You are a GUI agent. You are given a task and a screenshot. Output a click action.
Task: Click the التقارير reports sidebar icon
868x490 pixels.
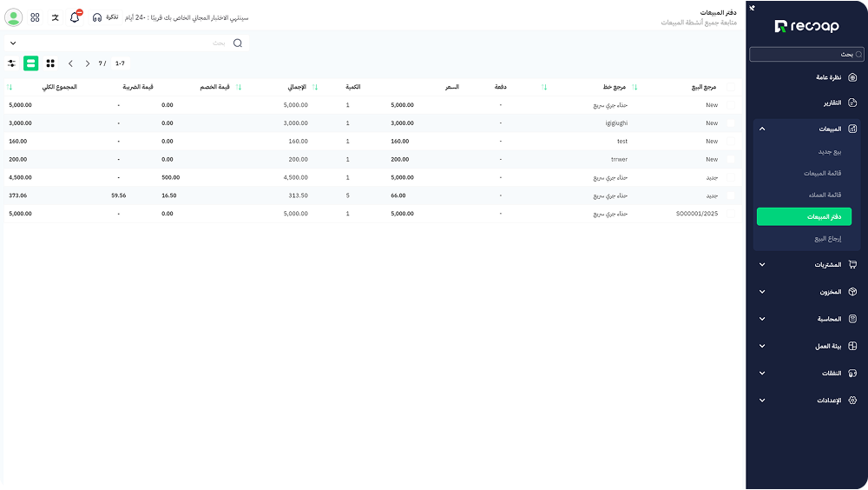click(852, 103)
